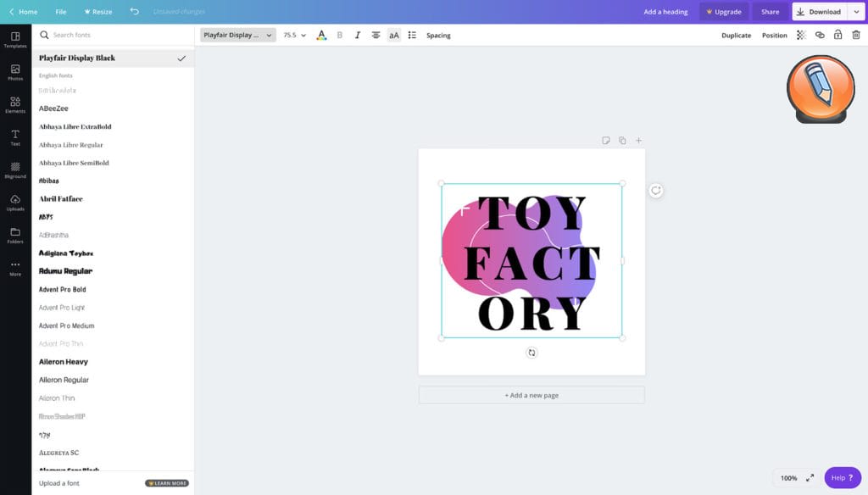Viewport: 868px width, 495px height.
Task: Open the Elements sidebar panel
Action: (15, 105)
